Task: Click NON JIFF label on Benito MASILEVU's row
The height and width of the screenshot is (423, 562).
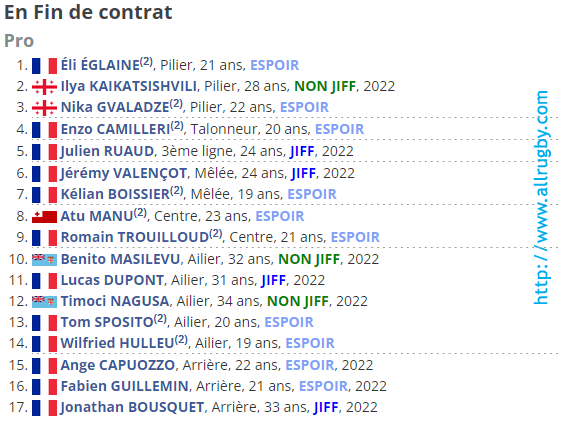Action: (309, 259)
